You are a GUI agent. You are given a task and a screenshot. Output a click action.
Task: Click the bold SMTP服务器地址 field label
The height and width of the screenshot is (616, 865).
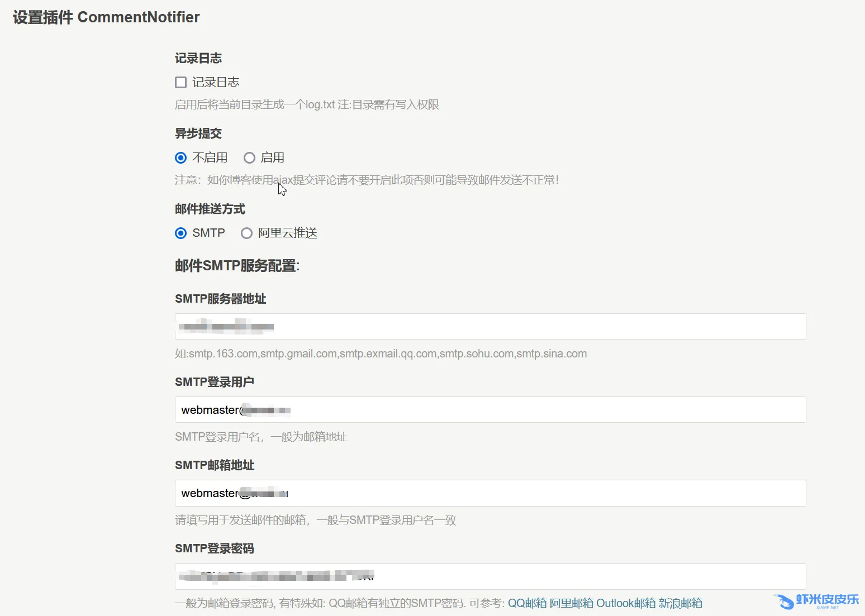tap(220, 299)
